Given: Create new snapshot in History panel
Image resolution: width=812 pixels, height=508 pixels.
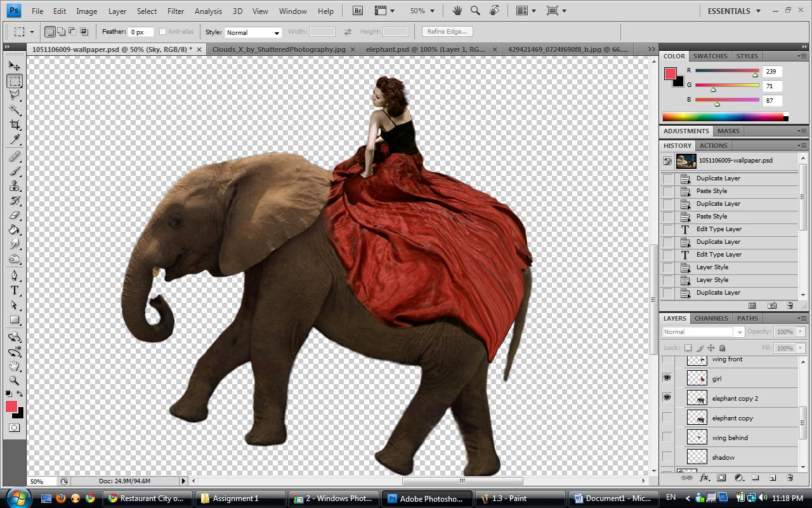Looking at the screenshot, I should coord(771,305).
